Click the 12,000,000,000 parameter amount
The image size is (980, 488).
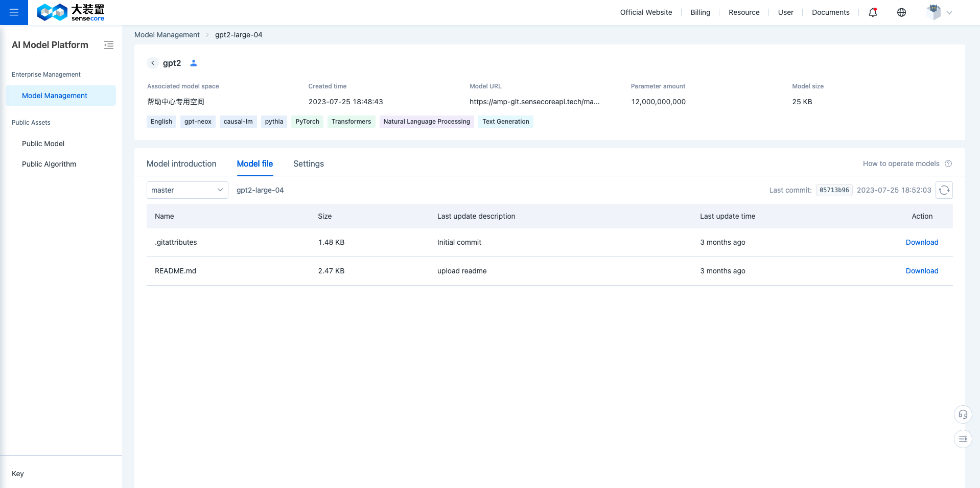[x=658, y=102]
